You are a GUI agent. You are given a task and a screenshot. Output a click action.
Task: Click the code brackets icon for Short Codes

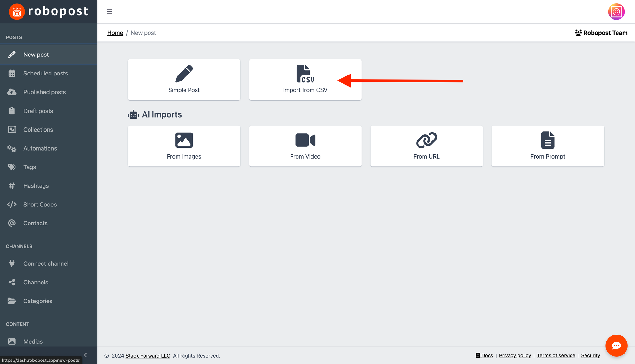pyautogui.click(x=12, y=204)
